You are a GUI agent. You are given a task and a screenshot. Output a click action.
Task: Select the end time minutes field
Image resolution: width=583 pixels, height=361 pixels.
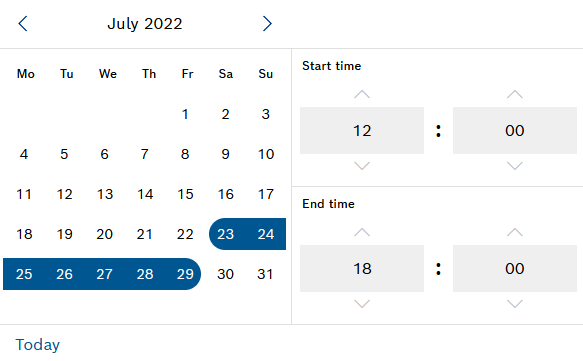tap(515, 268)
